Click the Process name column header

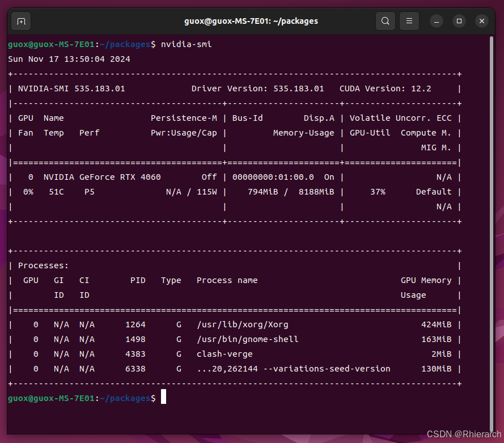point(227,280)
